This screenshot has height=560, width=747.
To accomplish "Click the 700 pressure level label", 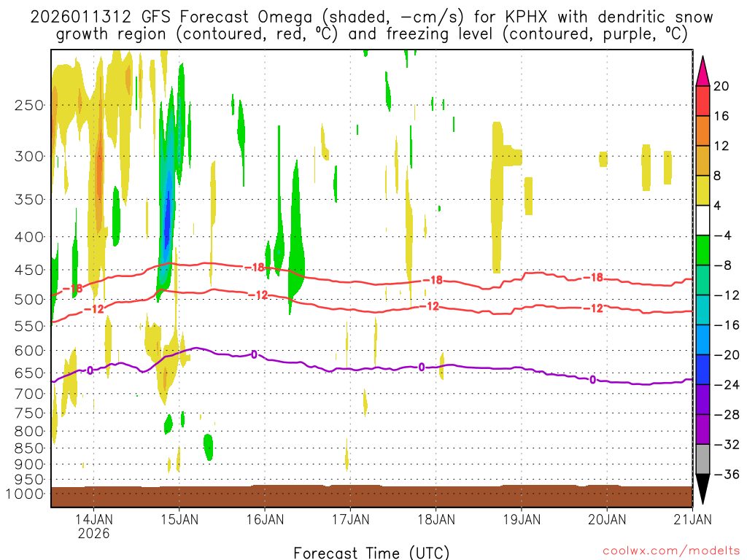I will coord(29,394).
